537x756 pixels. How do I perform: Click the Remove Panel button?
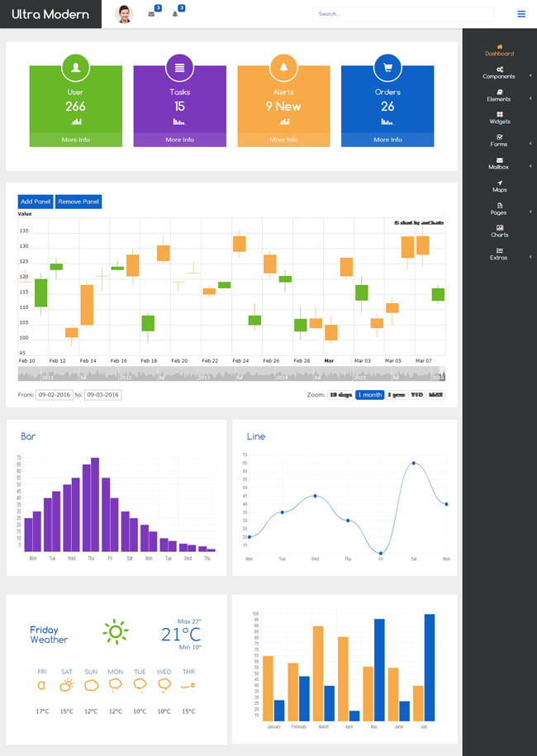click(x=78, y=202)
